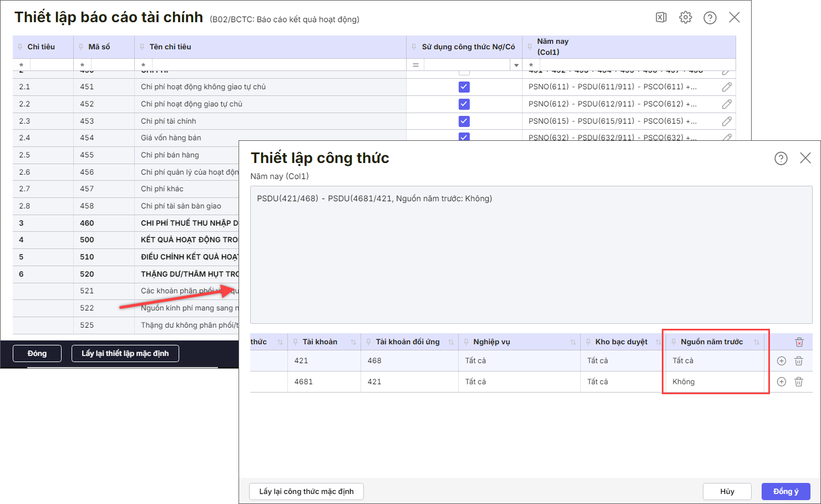
Task: Sort by the Nghiệp vụ column
Action: point(573,342)
